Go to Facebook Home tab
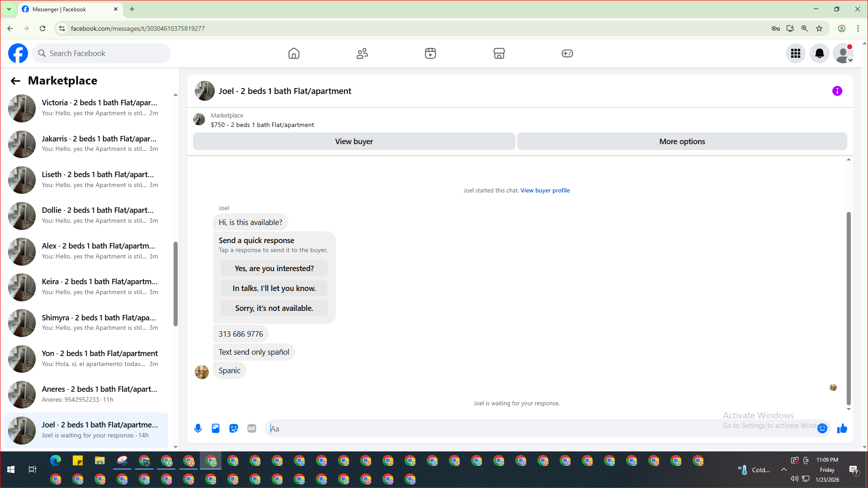The height and width of the screenshot is (488, 868). pos(294,53)
